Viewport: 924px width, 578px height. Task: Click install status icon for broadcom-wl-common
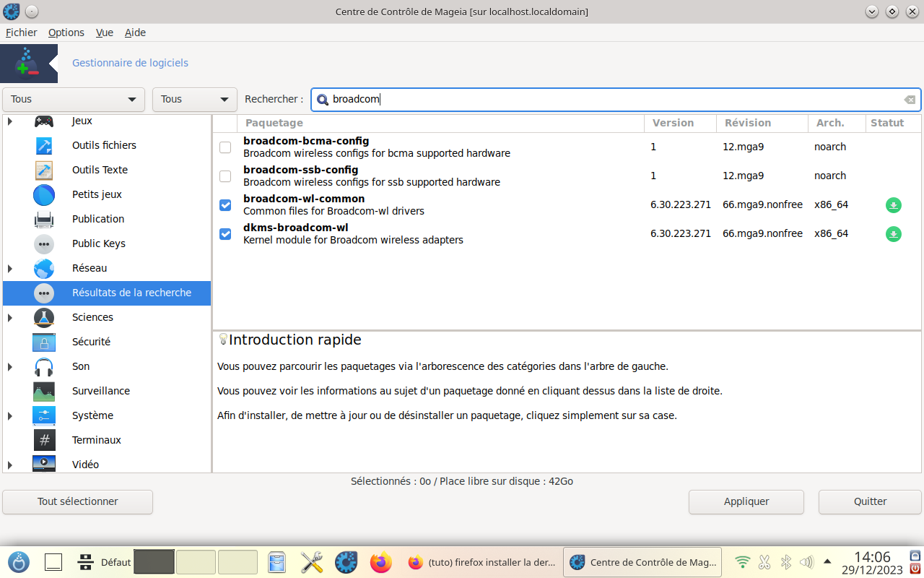[894, 205]
